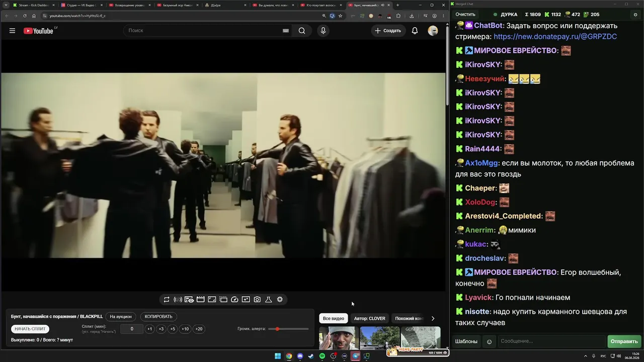Click НАЧАТЬ СПЛИТ button
This screenshot has width=644, height=362.
click(x=30, y=329)
